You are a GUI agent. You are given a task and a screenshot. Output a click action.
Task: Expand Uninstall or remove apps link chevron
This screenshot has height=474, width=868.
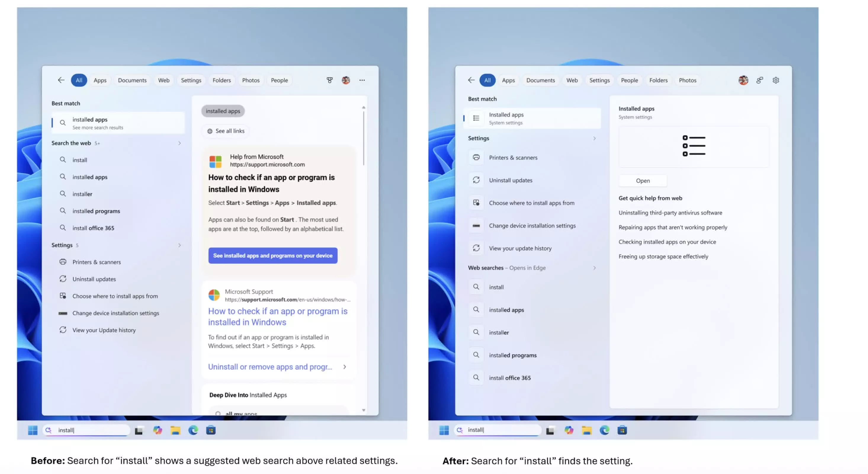pyautogui.click(x=345, y=367)
